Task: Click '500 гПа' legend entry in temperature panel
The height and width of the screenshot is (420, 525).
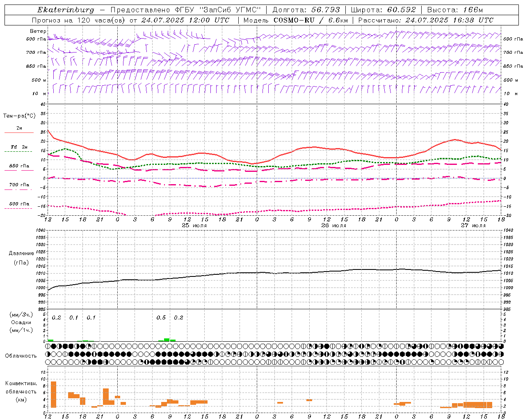Action: (19, 203)
